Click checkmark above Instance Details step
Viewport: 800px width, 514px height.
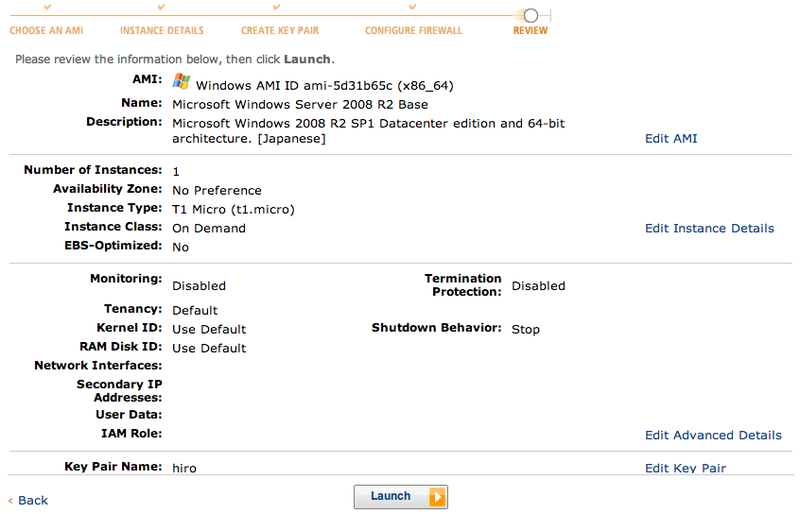(161, 7)
